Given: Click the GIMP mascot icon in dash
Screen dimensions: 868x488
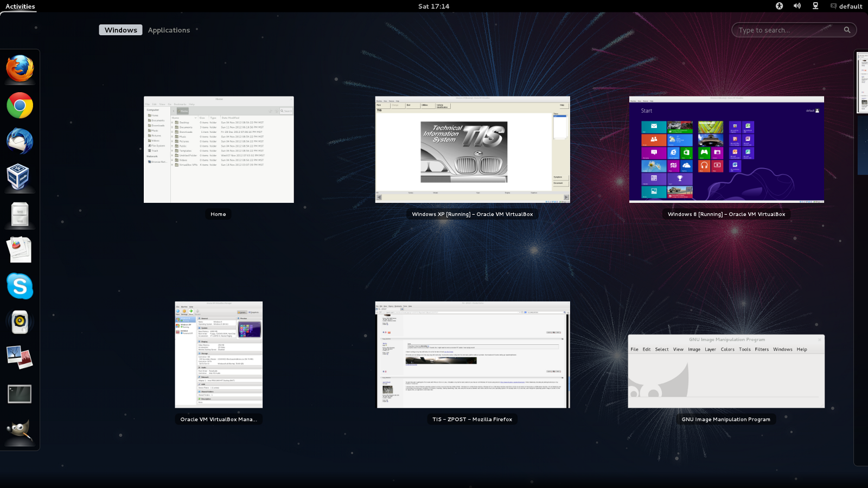Looking at the screenshot, I should (x=20, y=431).
